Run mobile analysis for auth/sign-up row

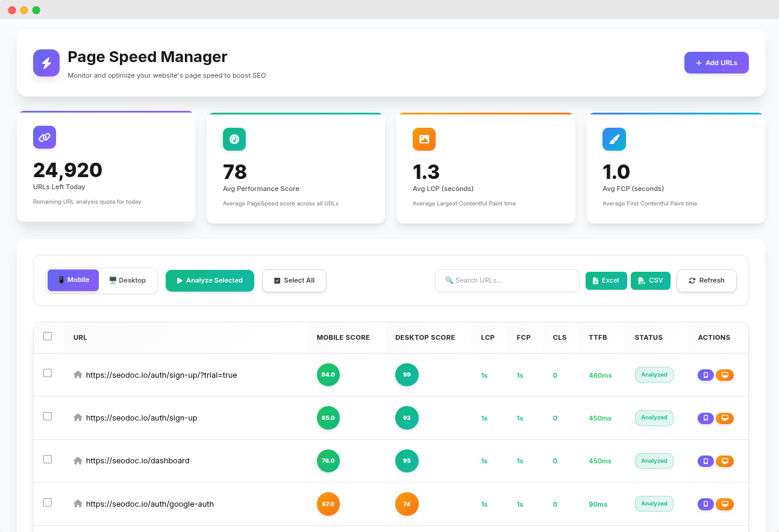(705, 418)
